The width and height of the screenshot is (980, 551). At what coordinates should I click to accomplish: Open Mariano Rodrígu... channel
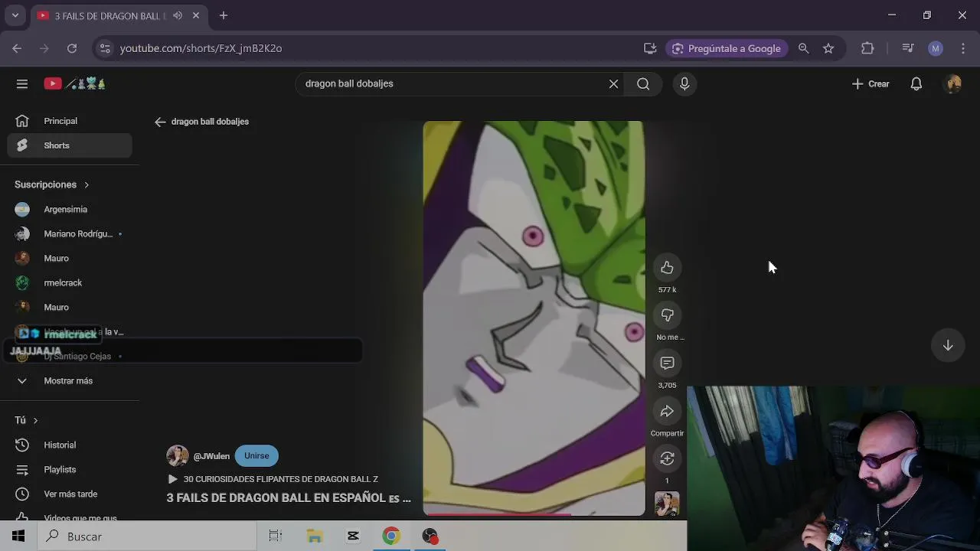[70, 233]
